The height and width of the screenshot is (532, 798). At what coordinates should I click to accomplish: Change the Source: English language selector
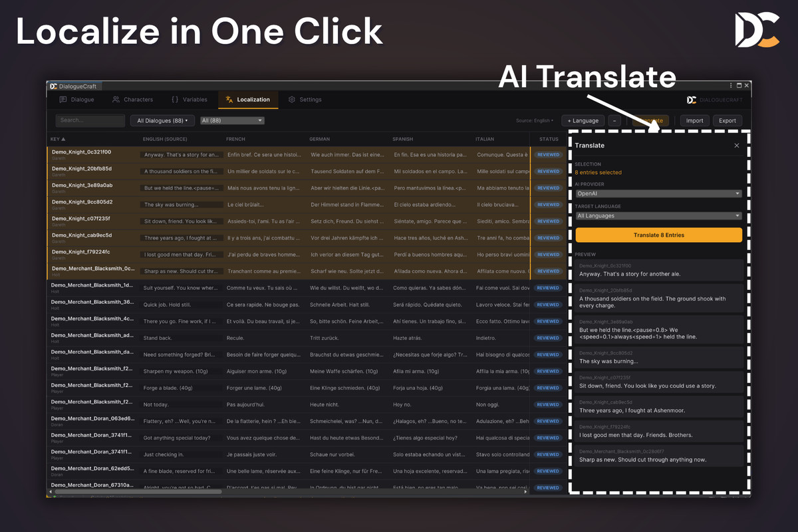(535, 120)
